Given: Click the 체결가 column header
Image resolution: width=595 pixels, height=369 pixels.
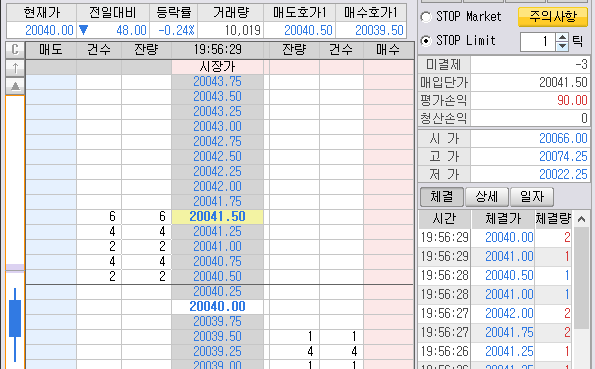Looking at the screenshot, I should tap(503, 219).
